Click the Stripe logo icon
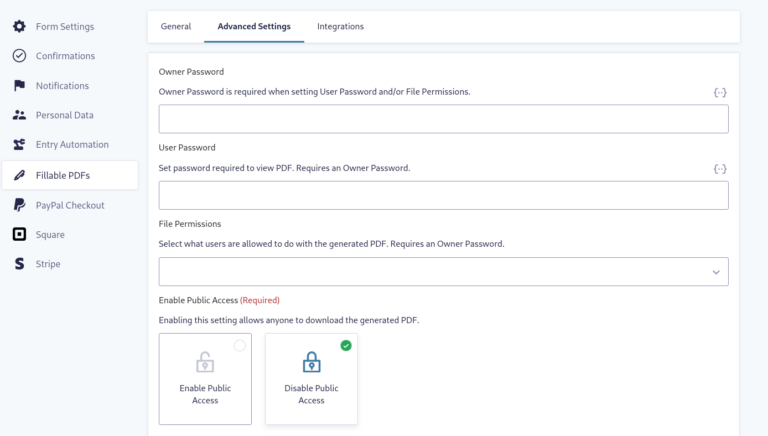 pyautogui.click(x=19, y=264)
